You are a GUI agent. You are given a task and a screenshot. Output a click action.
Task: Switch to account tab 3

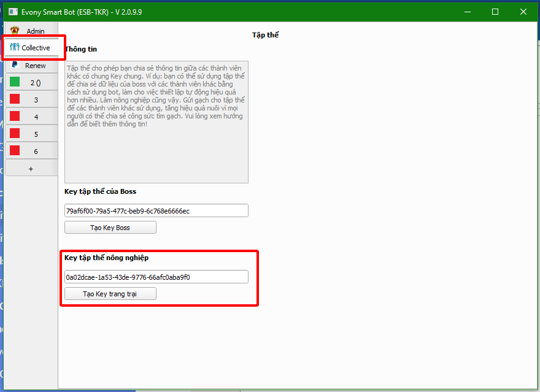[x=36, y=99]
